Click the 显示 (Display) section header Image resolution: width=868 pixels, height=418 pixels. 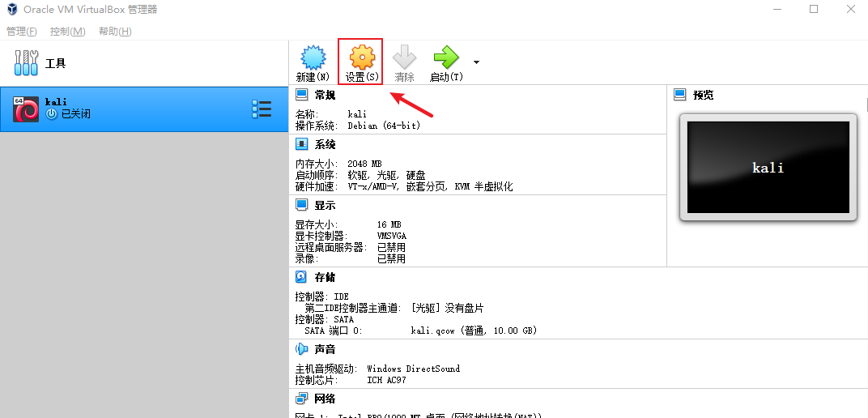coord(325,206)
